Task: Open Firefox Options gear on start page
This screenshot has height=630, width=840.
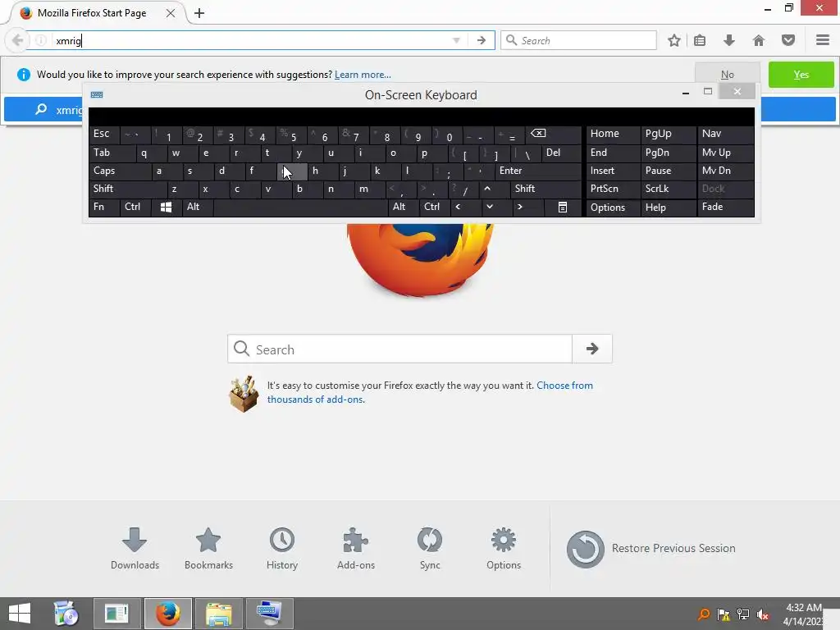Action: pos(504,549)
